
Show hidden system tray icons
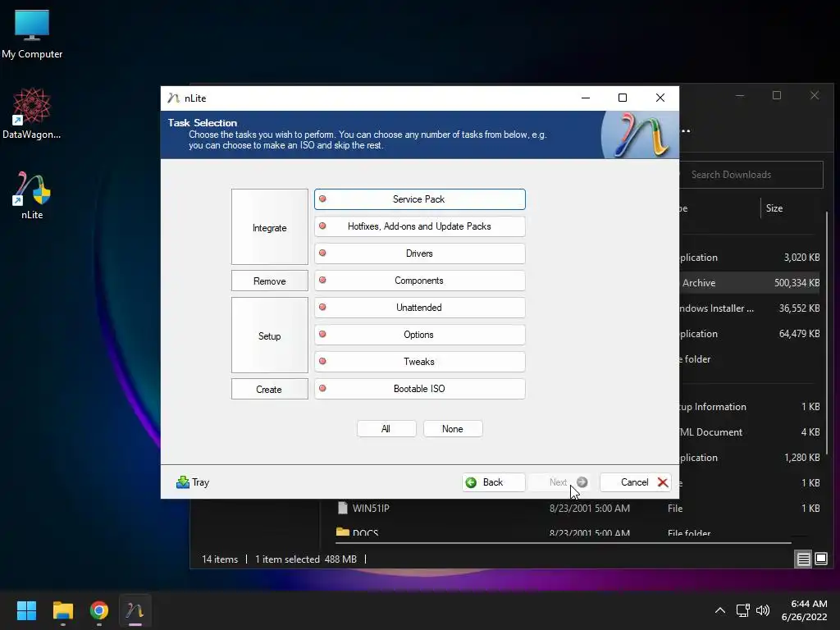[x=720, y=610]
